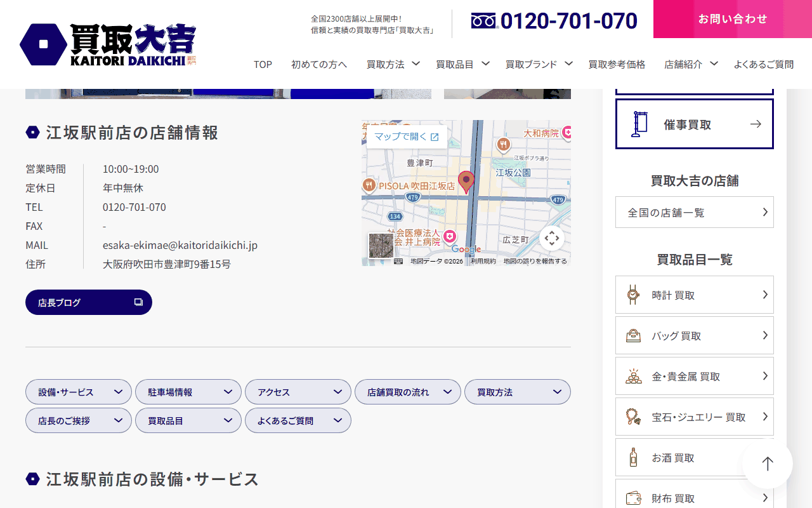Expand the 店長のご挨拶 dropdown

79,420
